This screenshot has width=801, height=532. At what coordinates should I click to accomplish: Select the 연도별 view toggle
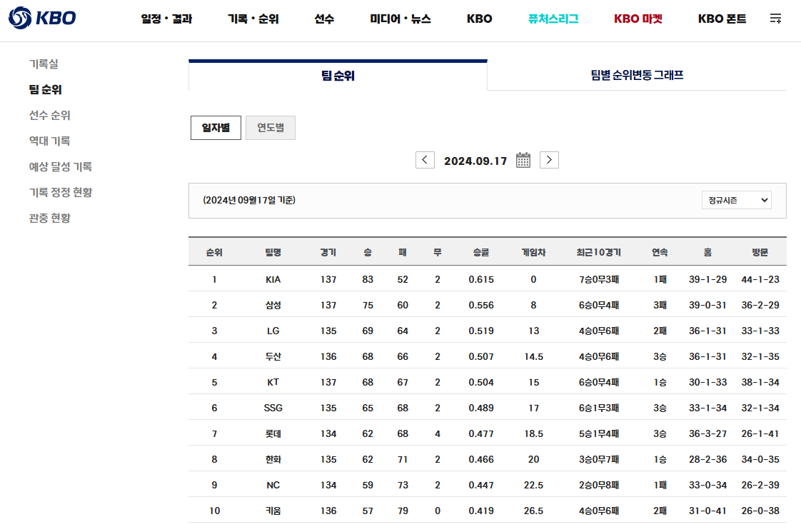(x=270, y=127)
